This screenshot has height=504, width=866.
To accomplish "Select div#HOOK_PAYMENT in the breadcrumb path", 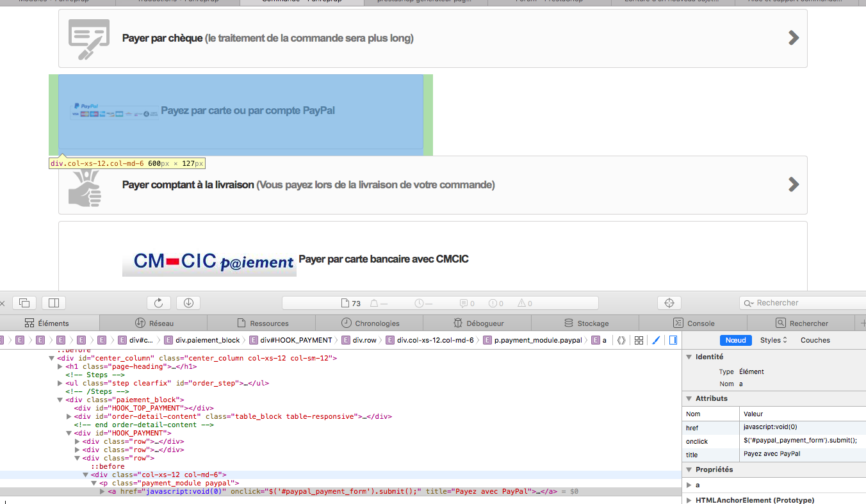I will coord(291,340).
